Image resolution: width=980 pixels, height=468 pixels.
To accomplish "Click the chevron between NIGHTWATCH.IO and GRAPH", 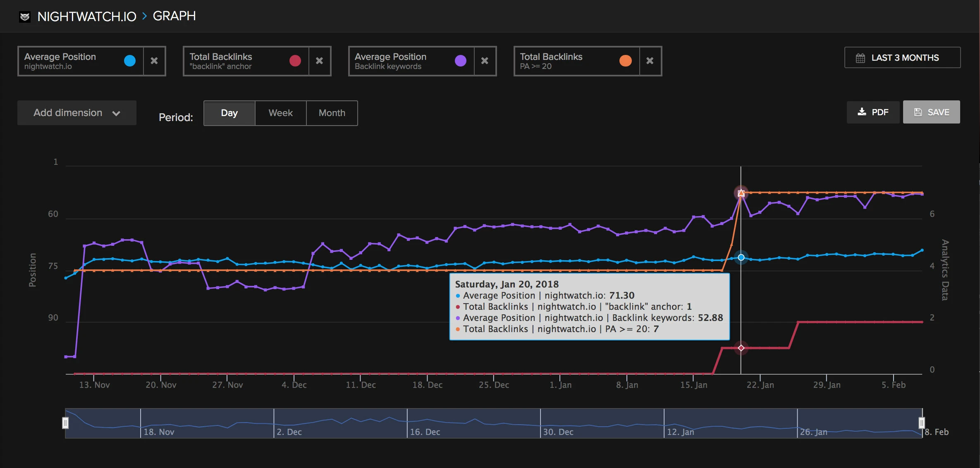I will pos(144,17).
